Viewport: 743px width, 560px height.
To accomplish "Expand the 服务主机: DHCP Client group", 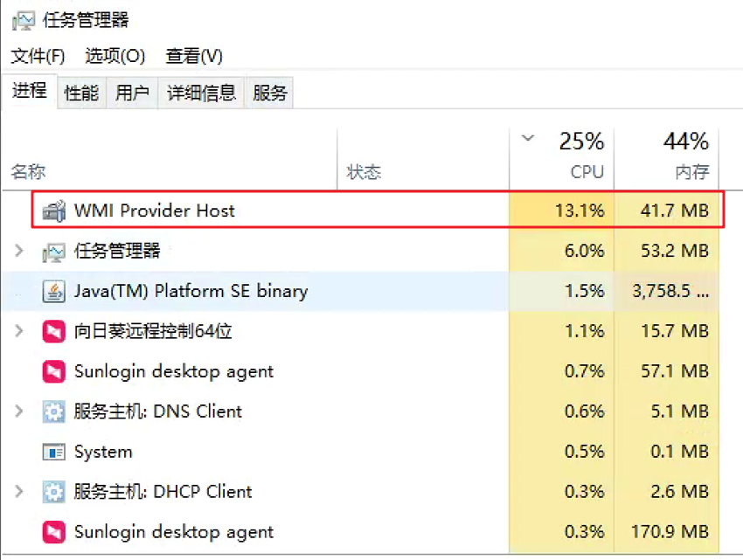I will pos(19,491).
